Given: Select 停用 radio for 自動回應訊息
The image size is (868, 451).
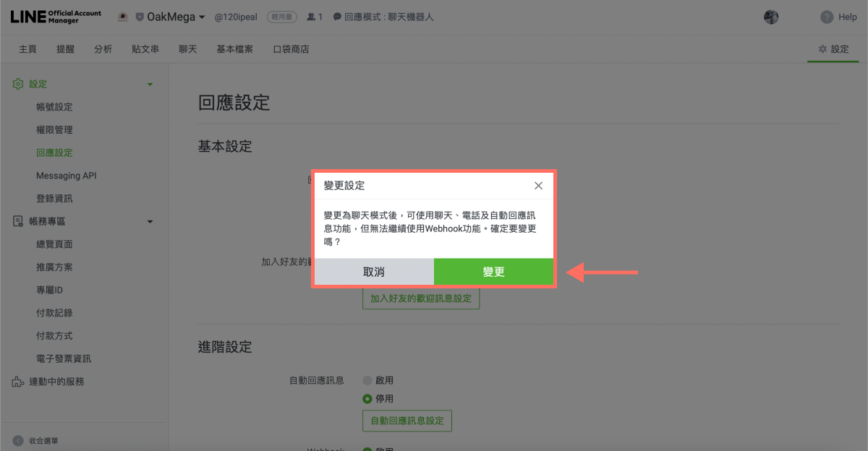Looking at the screenshot, I should pos(367,399).
